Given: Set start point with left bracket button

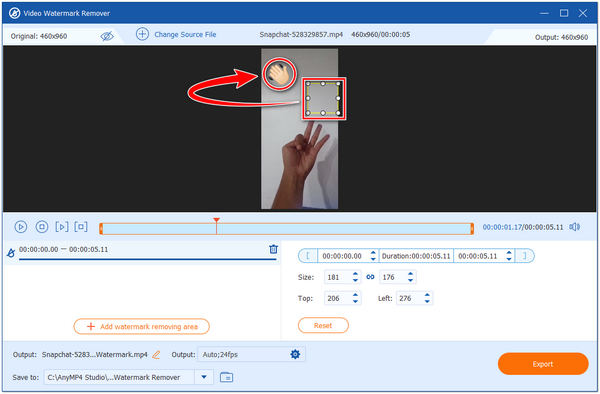Looking at the screenshot, I should point(308,256).
